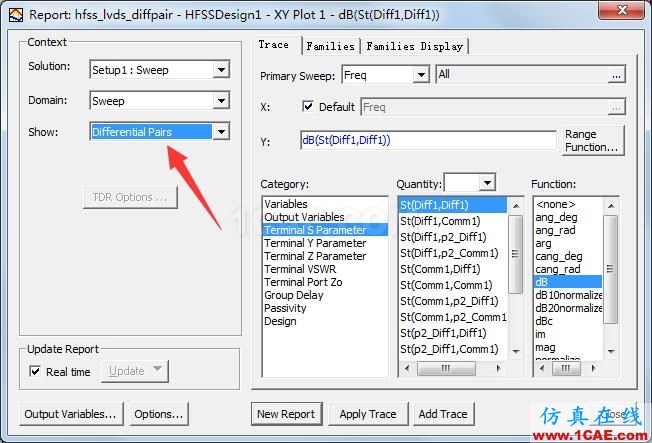Open the Quantity filter dropdown
Viewport: 652px width, 443px height.
487,183
